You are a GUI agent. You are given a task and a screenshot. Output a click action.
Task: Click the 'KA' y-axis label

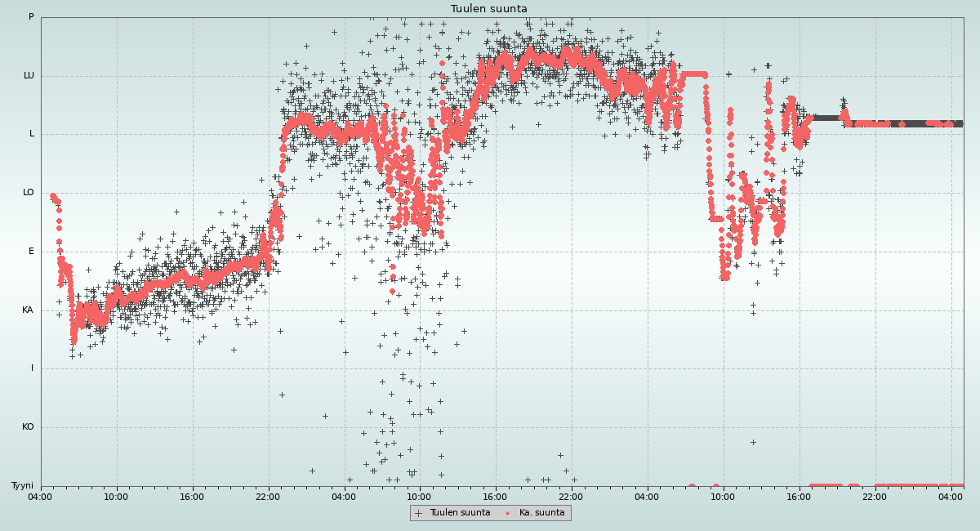click(28, 310)
